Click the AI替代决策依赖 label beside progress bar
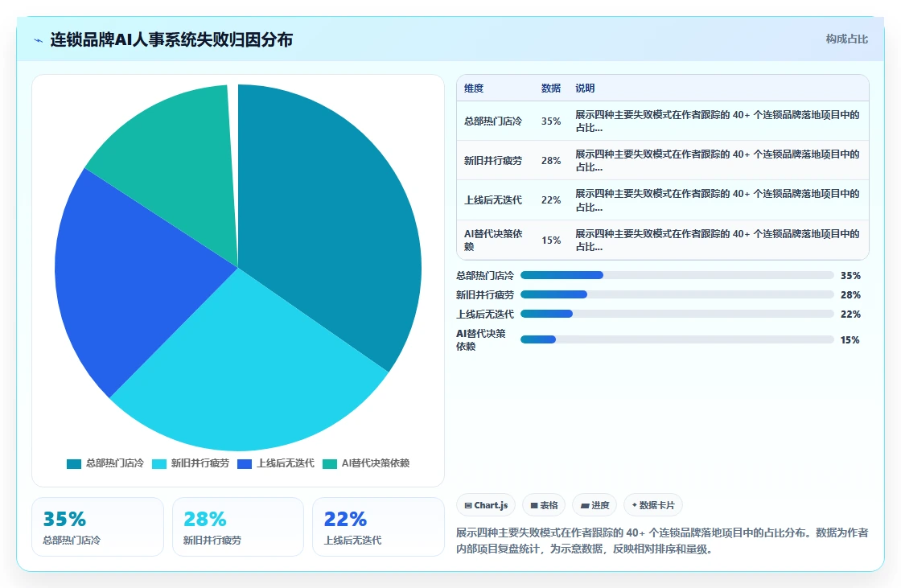The width and height of the screenshot is (901, 588). pyautogui.click(x=482, y=339)
